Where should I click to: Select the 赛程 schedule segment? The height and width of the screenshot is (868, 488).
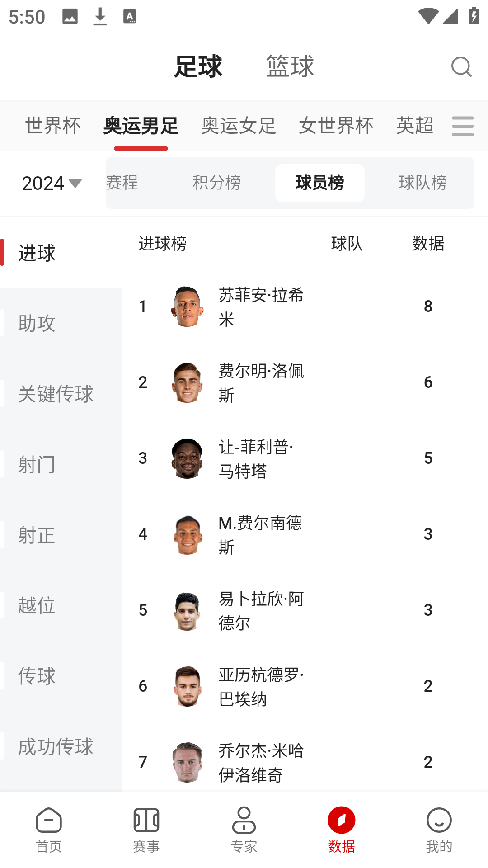point(123,183)
